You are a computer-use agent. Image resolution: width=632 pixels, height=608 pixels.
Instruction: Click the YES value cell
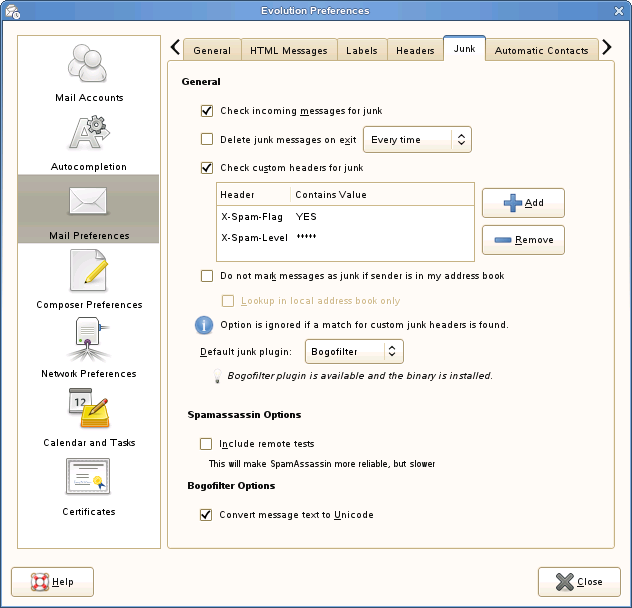306,217
